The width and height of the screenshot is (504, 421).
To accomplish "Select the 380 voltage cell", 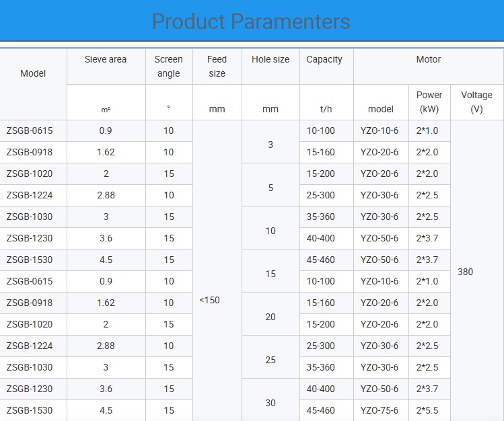I will [465, 272].
